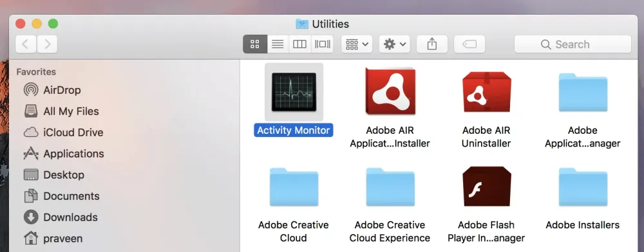Switch to column view
644x252 pixels.
300,44
